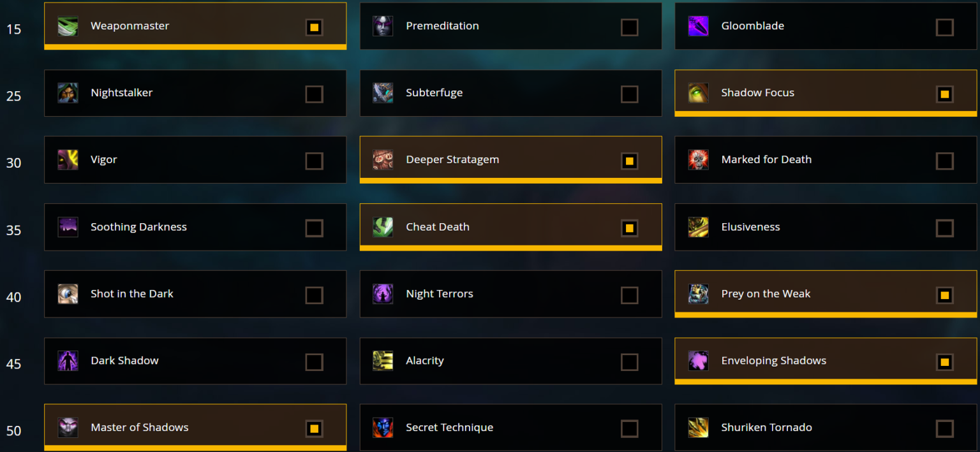Click the Enveloping Shadows talent icon
The image size is (980, 452).
pos(698,361)
